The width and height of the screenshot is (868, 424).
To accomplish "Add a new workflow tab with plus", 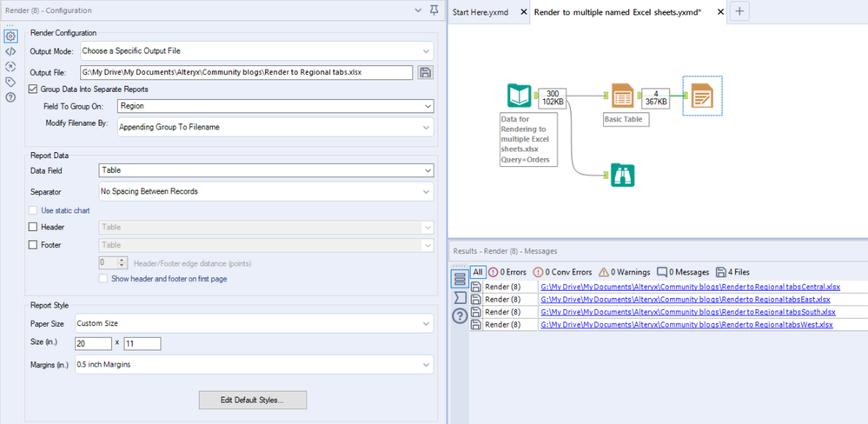I will tap(739, 11).
